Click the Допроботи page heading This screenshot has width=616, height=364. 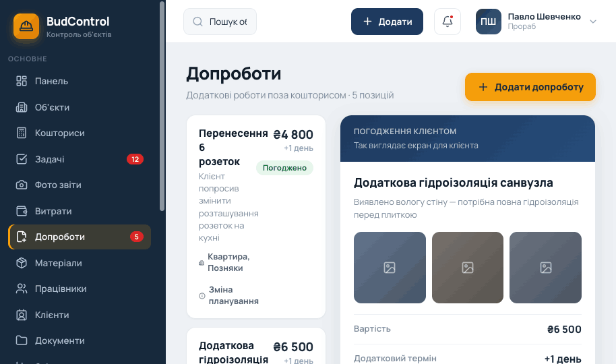click(x=234, y=73)
